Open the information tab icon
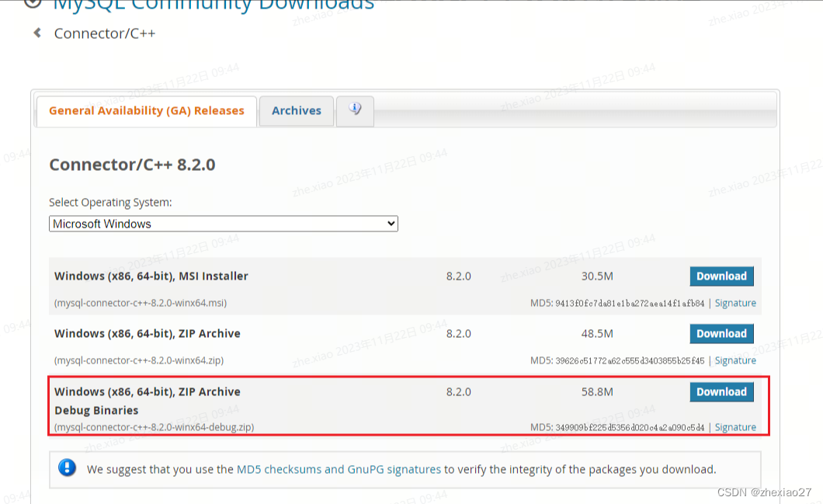 355,109
